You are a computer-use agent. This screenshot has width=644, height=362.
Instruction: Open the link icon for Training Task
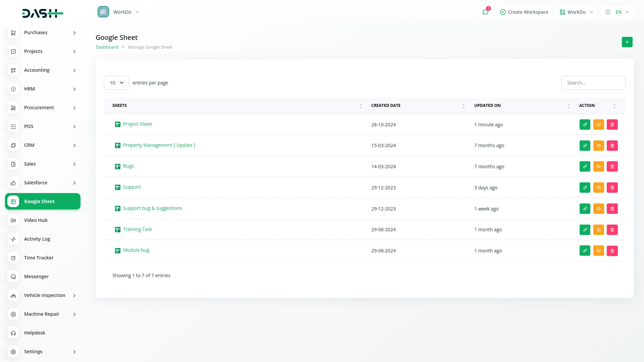[x=585, y=230]
